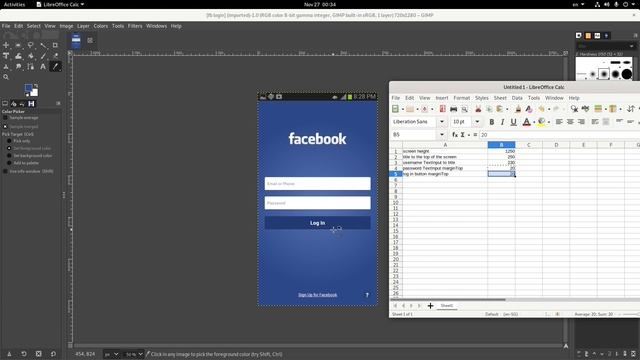Image resolution: width=640 pixels, height=360 pixels.
Task: Click the Calc font color button
Action: point(527,122)
